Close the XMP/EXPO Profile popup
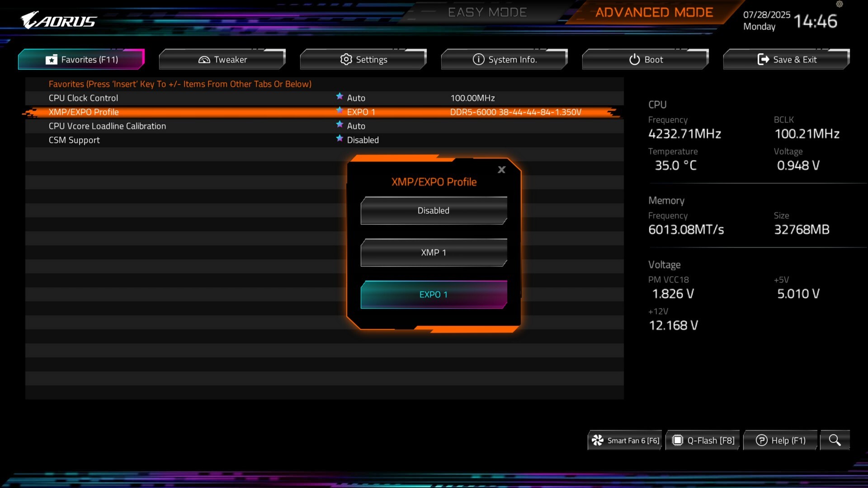 point(501,170)
